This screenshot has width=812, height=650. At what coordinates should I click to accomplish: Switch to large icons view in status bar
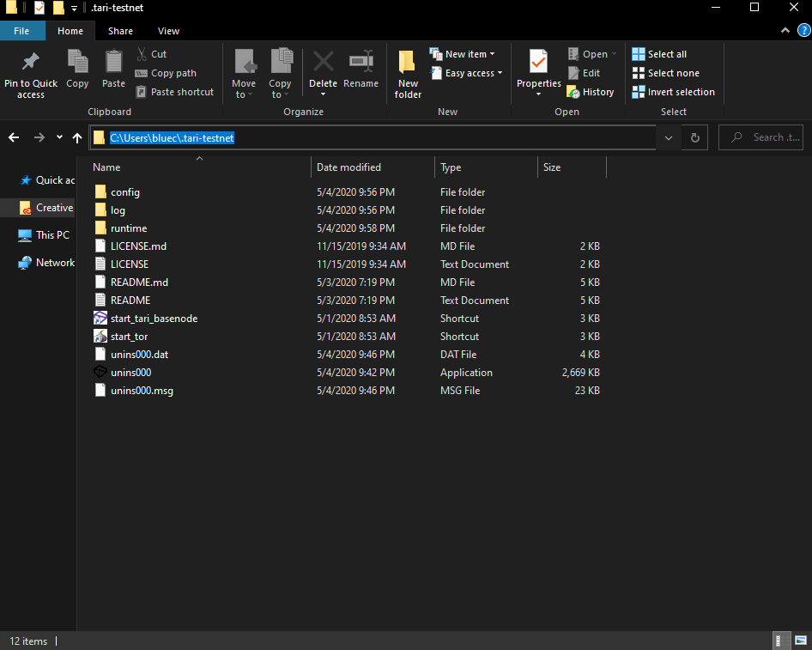click(800, 641)
